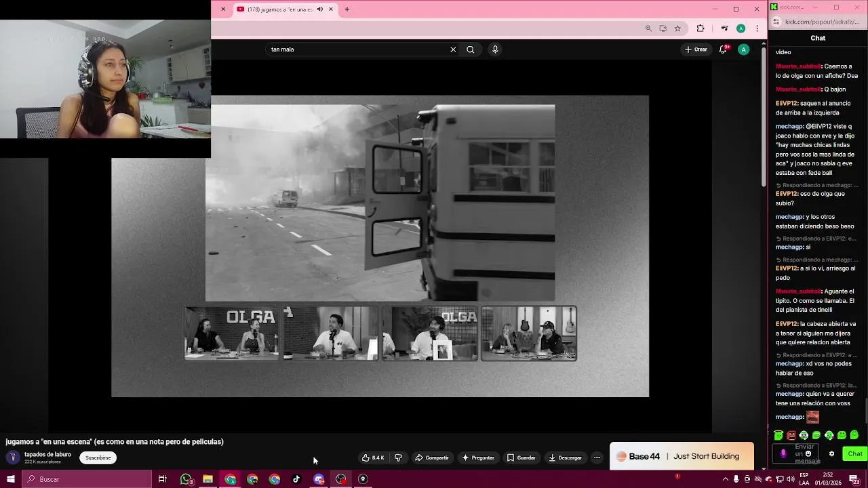Click the kick.com/popout address text
This screenshot has height=488, width=868.
pos(821,22)
